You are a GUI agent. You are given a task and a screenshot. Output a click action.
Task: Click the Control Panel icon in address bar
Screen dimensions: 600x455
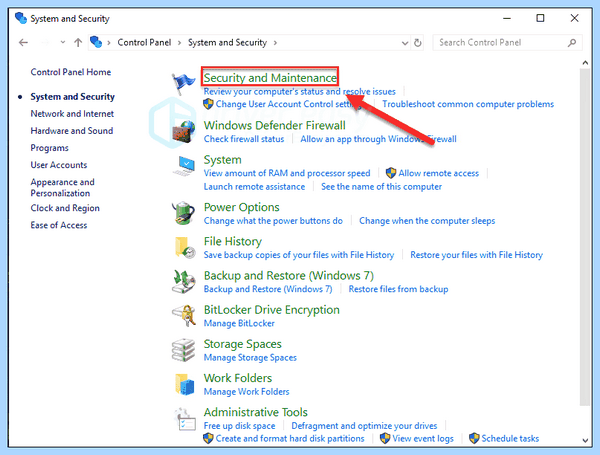point(96,42)
